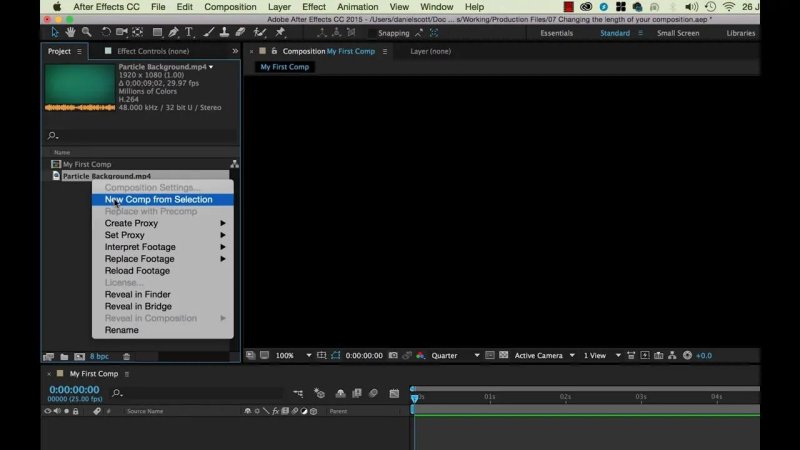This screenshot has height=450, width=800.
Task: Open the 1 View layout dropdown
Action: pos(602,356)
